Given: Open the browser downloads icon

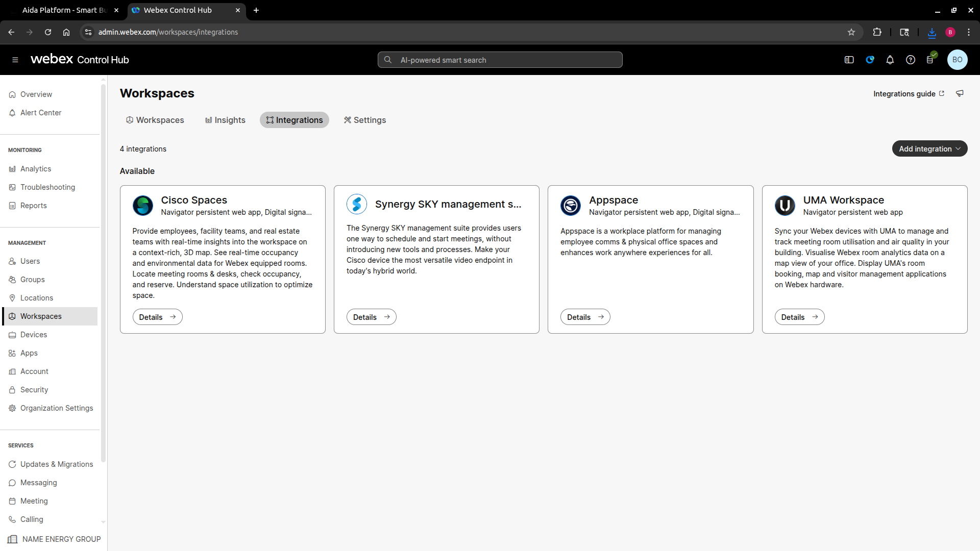Looking at the screenshot, I should pyautogui.click(x=932, y=32).
